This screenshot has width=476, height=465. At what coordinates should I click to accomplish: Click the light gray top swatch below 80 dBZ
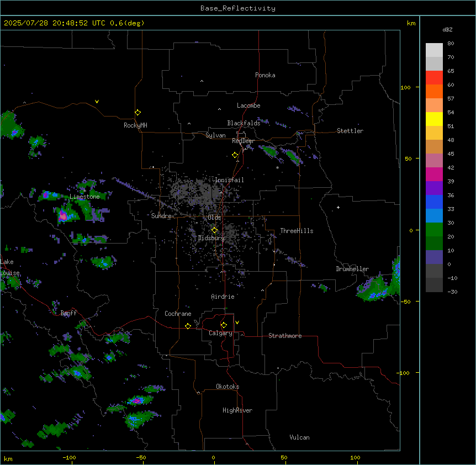click(434, 50)
